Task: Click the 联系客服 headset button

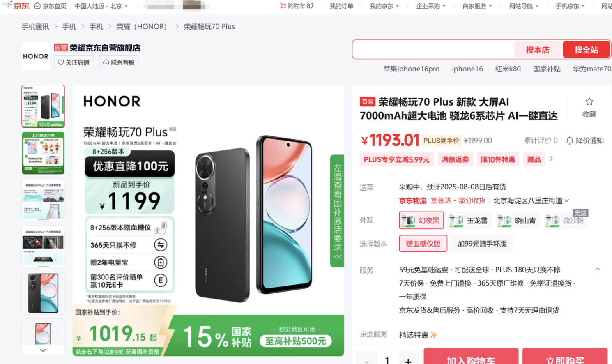Action: [x=119, y=62]
